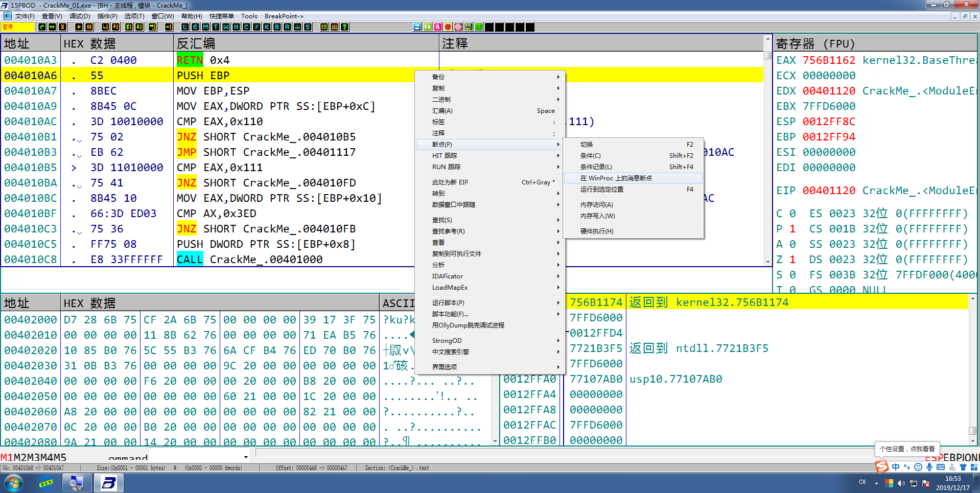Click the Windows Start button
This screenshot has height=493, width=980.
click(14, 483)
